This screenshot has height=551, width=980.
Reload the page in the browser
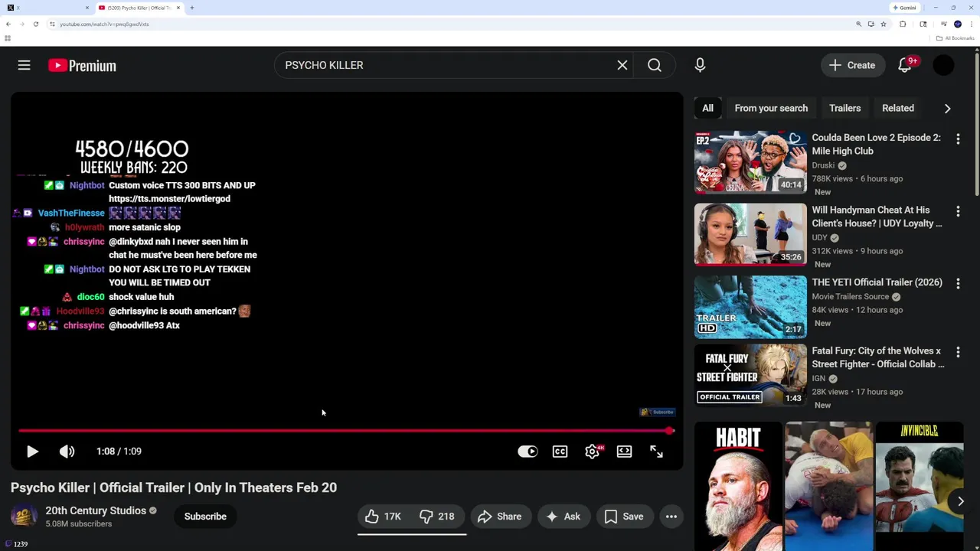click(x=35, y=24)
